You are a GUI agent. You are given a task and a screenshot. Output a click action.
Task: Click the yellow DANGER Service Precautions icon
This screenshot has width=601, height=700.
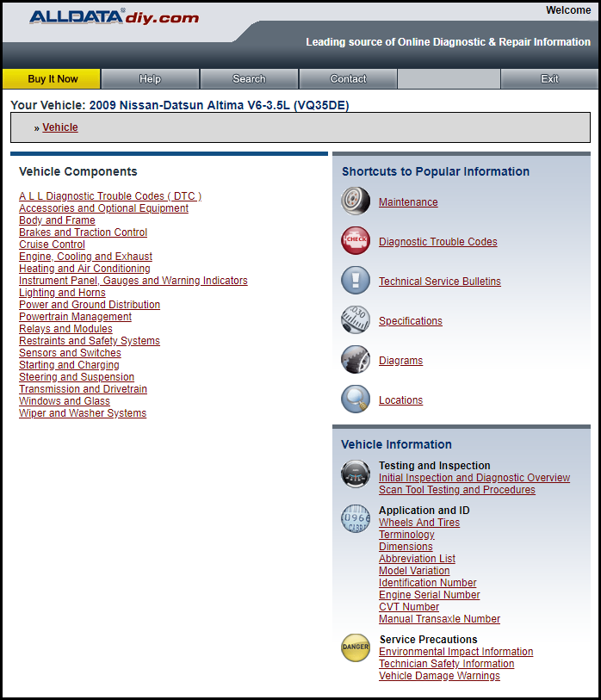pos(356,647)
